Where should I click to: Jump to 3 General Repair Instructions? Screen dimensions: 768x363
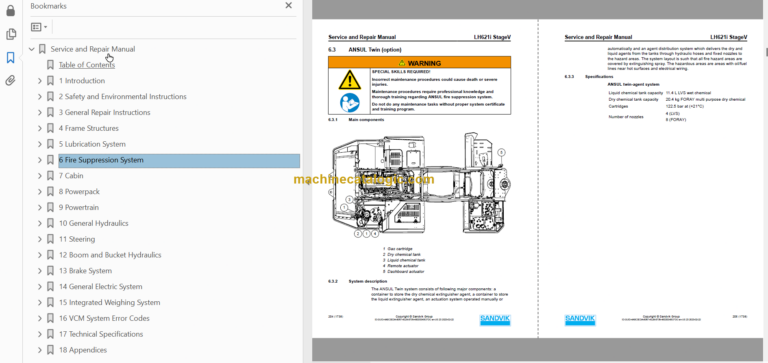tap(104, 112)
